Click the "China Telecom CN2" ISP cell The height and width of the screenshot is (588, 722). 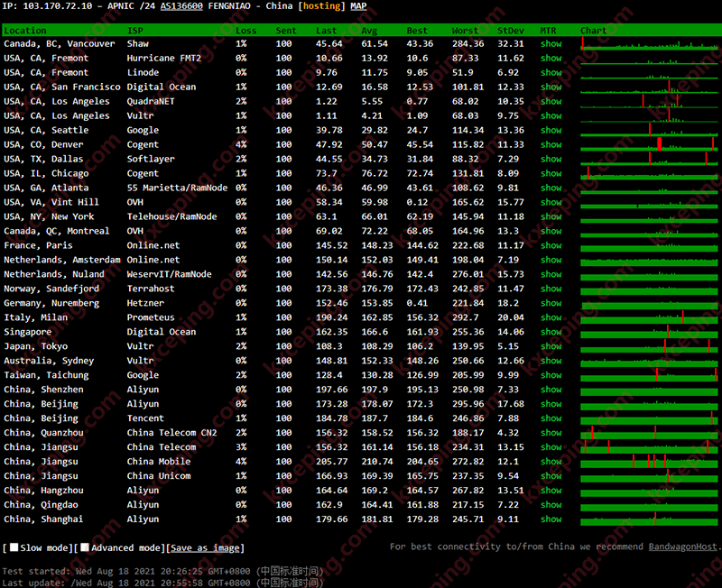click(x=171, y=433)
